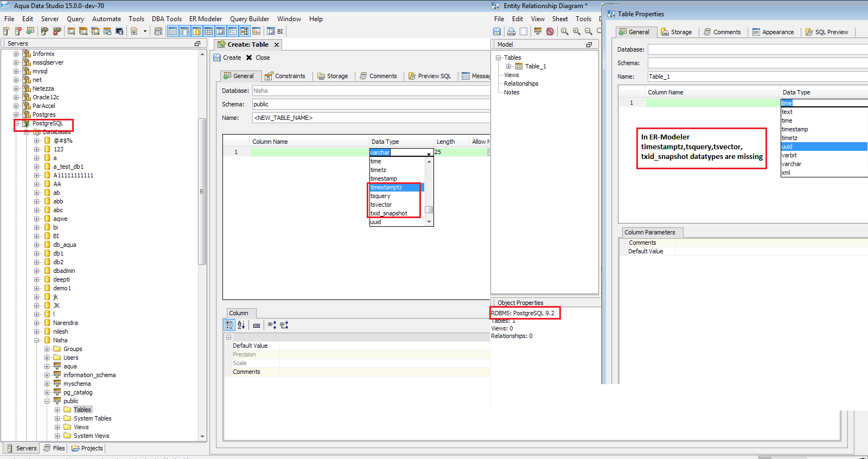The width and height of the screenshot is (868, 459).
Task: Select Table_1 in Model tree
Action: click(535, 66)
